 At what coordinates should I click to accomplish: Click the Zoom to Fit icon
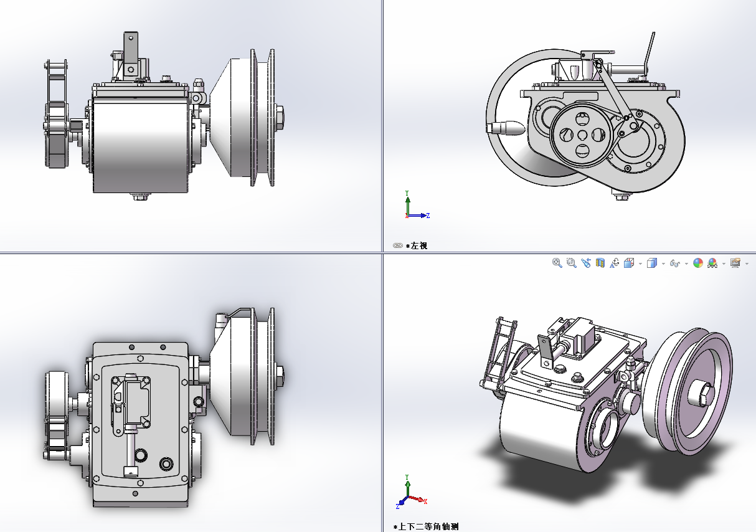(x=557, y=263)
